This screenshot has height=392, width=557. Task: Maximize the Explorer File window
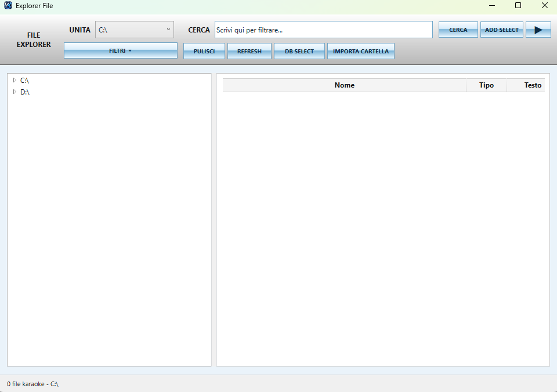coord(518,5)
